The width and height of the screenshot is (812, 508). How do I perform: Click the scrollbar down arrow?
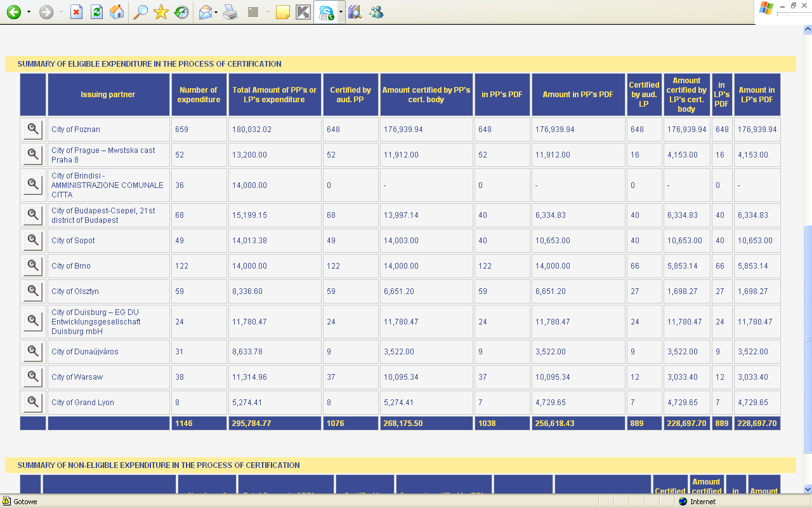click(807, 489)
